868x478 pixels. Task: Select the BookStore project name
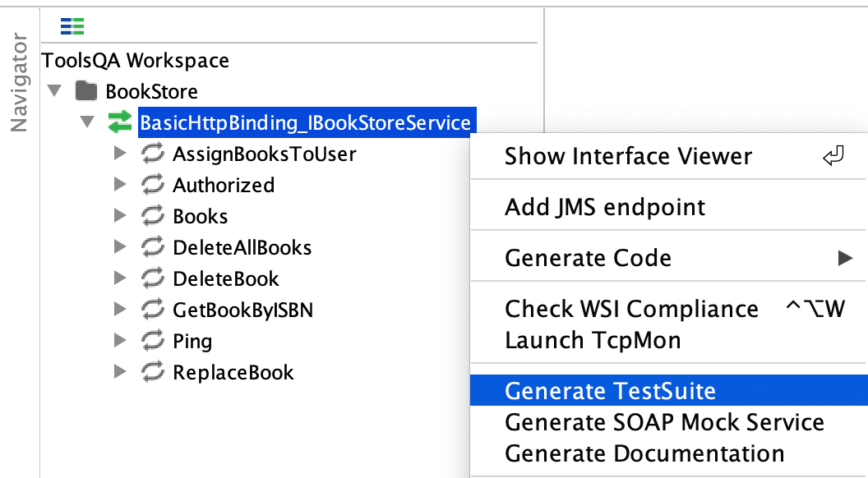[152, 91]
